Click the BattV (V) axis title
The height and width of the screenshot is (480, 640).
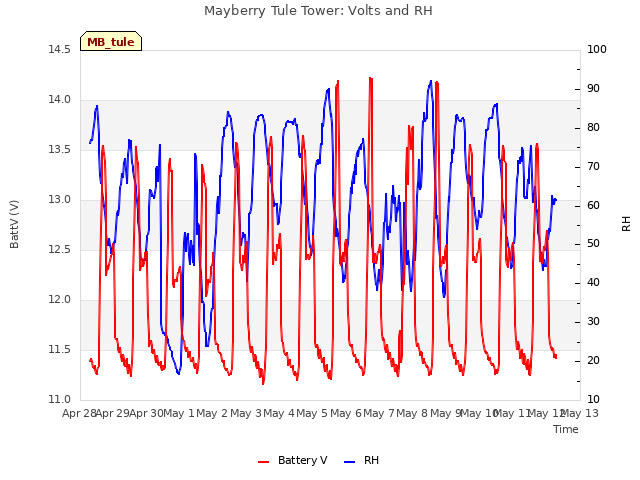14,224
